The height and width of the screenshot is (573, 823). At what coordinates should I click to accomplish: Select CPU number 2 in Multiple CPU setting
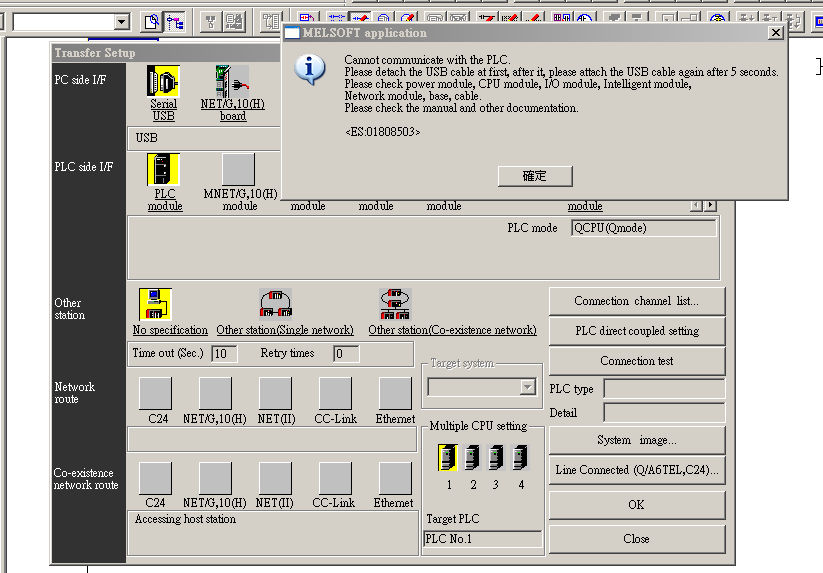pos(471,458)
